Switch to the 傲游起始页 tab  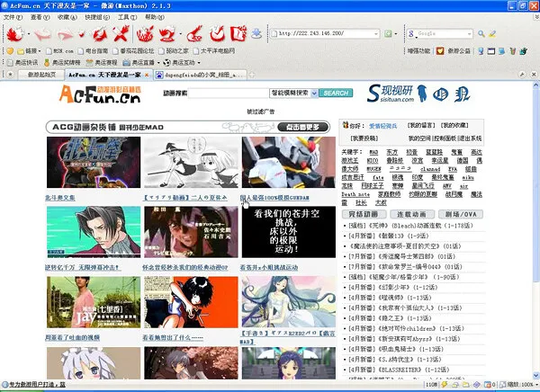pos(41,75)
